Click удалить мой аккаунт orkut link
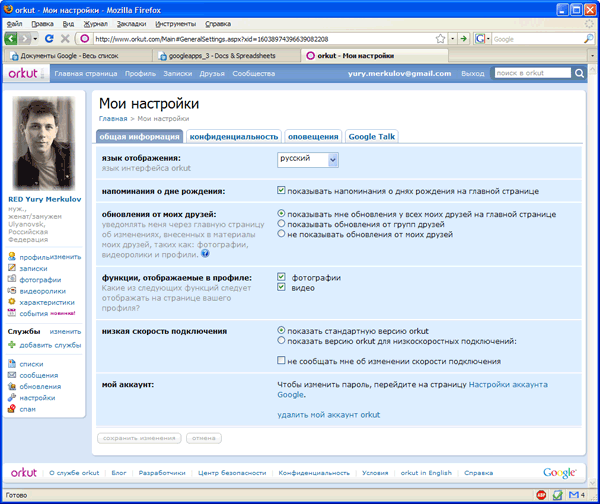The image size is (600, 504). pos(329,415)
